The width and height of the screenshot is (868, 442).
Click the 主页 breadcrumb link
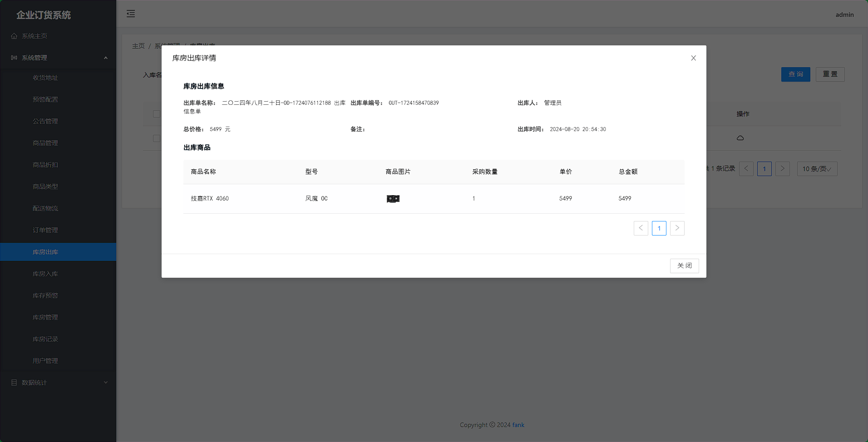138,46
